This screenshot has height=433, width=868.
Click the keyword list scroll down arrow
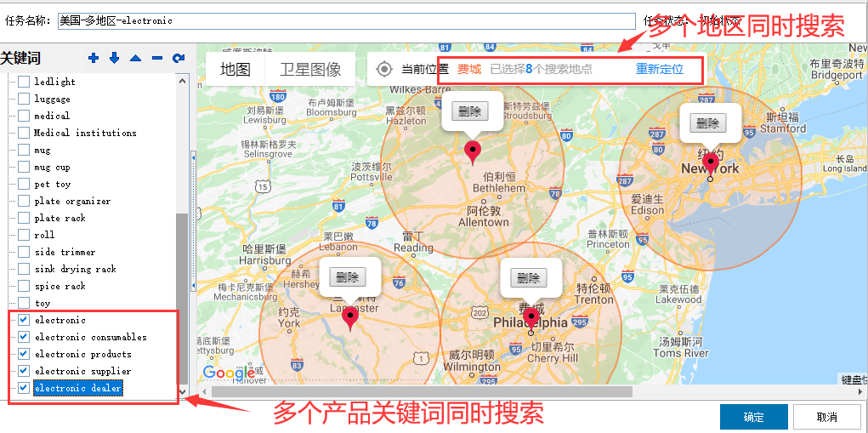[183, 391]
